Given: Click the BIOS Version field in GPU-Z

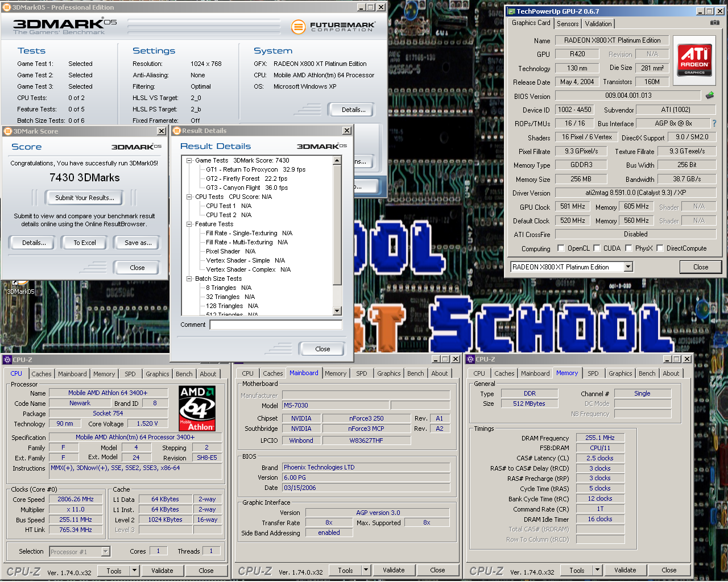Looking at the screenshot, I should point(628,95).
